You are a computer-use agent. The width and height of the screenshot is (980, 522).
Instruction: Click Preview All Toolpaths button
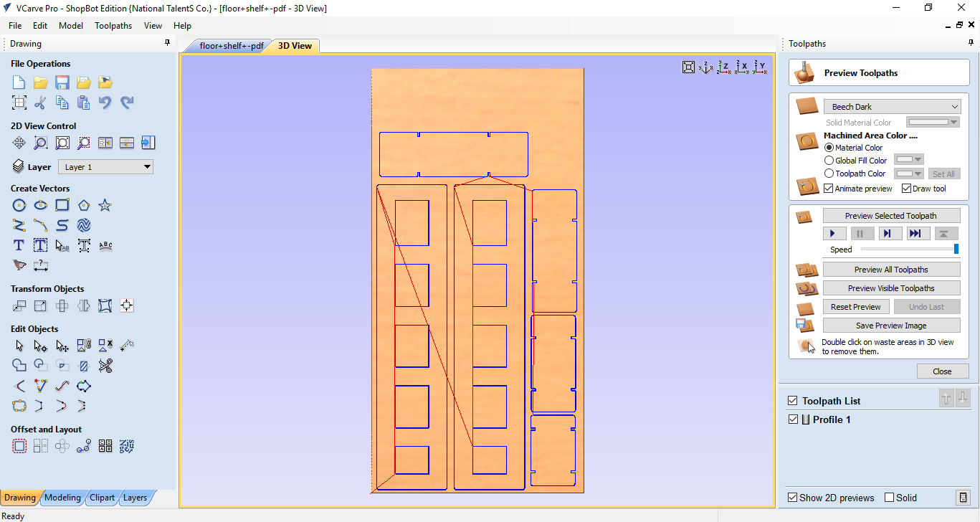[891, 270]
